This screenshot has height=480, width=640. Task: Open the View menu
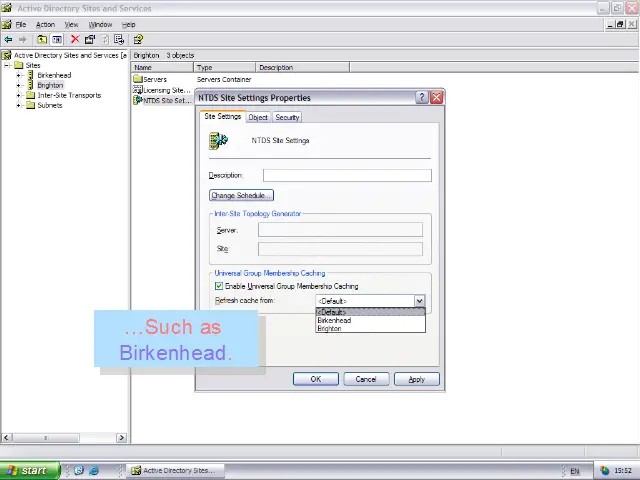71,24
